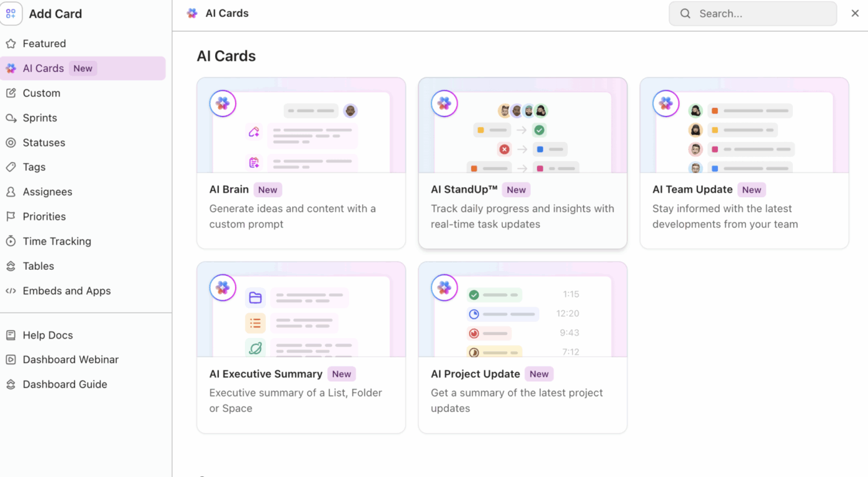This screenshot has width=868, height=477.
Task: Choose the AI StandUp card
Action: (x=523, y=163)
